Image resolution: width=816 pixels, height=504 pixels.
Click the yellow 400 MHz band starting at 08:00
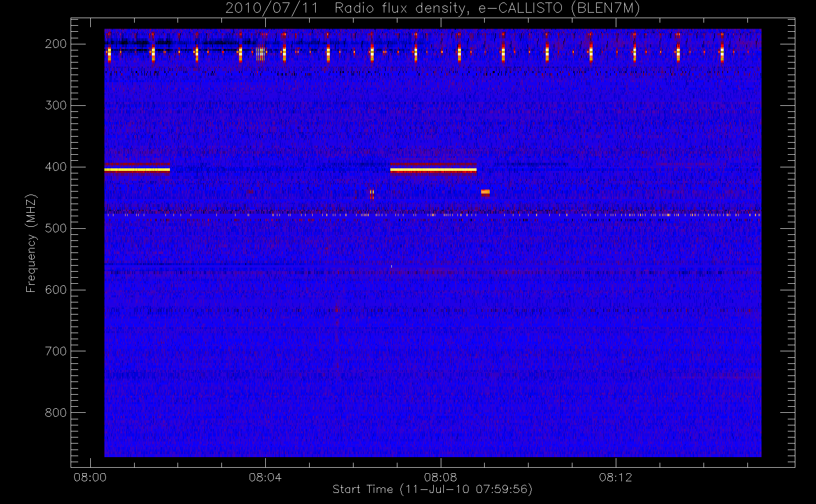click(x=137, y=170)
